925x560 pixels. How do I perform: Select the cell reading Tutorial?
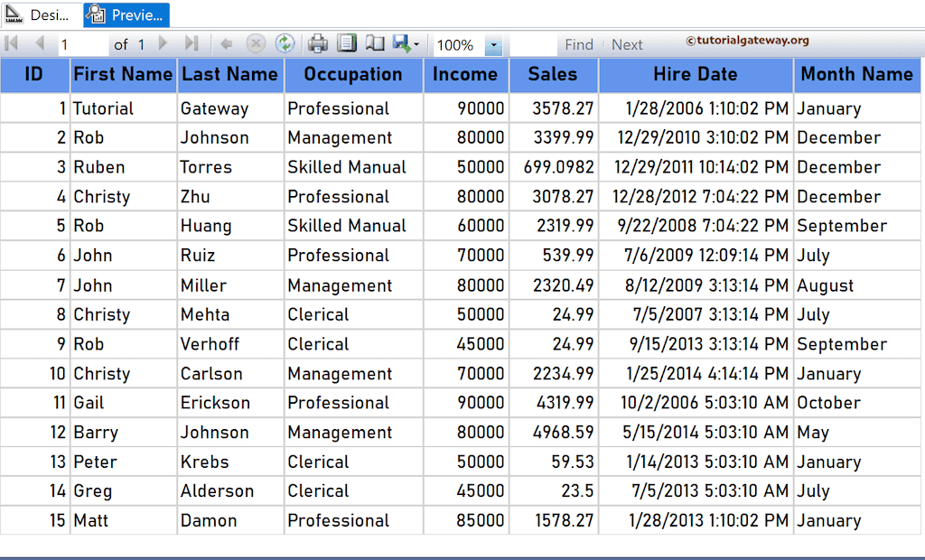coord(123,108)
